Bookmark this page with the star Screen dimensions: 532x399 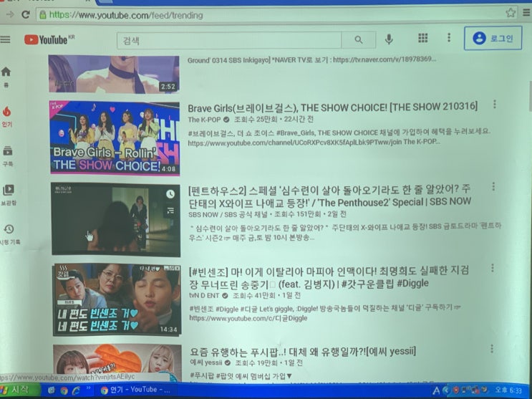click(511, 13)
